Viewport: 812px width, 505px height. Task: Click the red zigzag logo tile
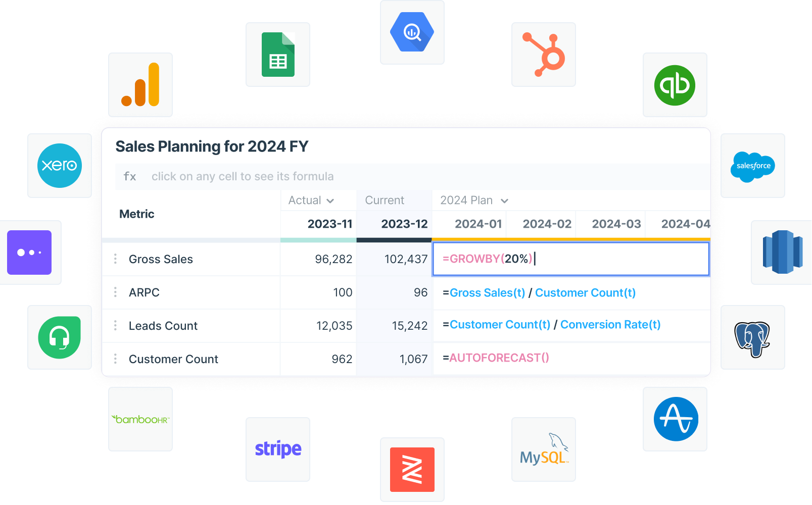tap(412, 470)
